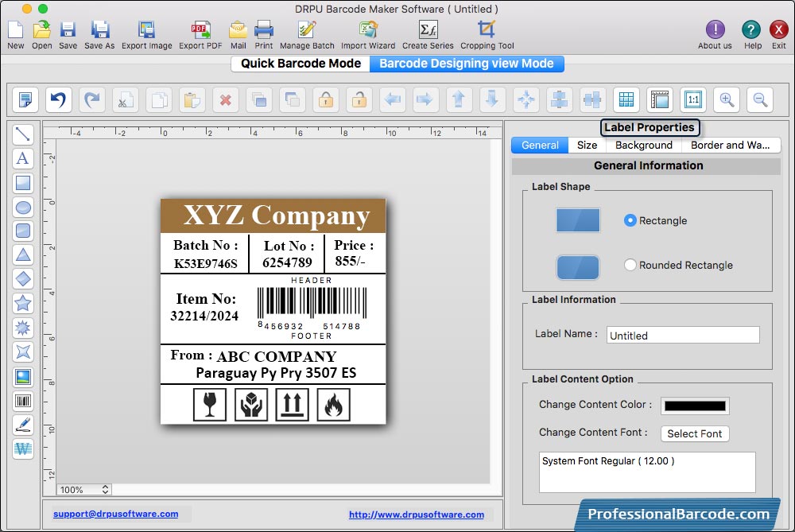This screenshot has width=795, height=532.
Task: Click the Redo arrow
Action: coord(91,99)
